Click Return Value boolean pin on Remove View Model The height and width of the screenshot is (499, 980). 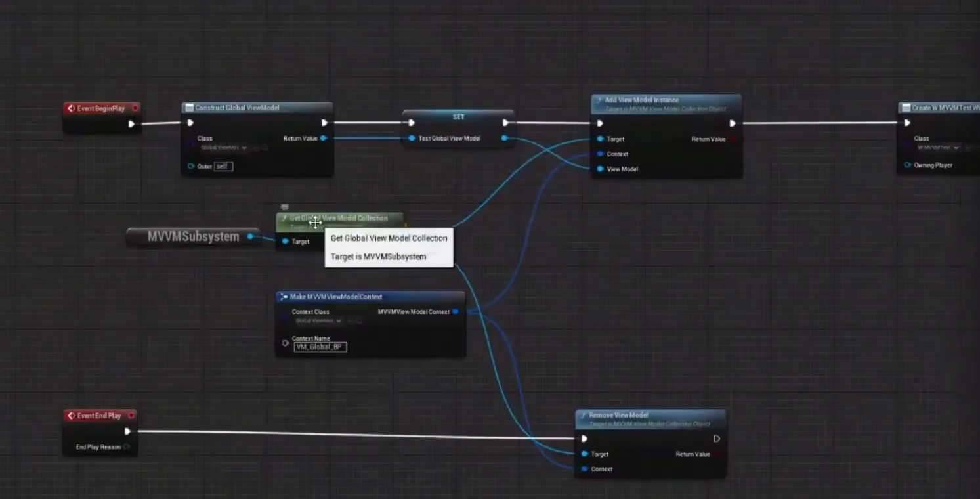[717, 454]
